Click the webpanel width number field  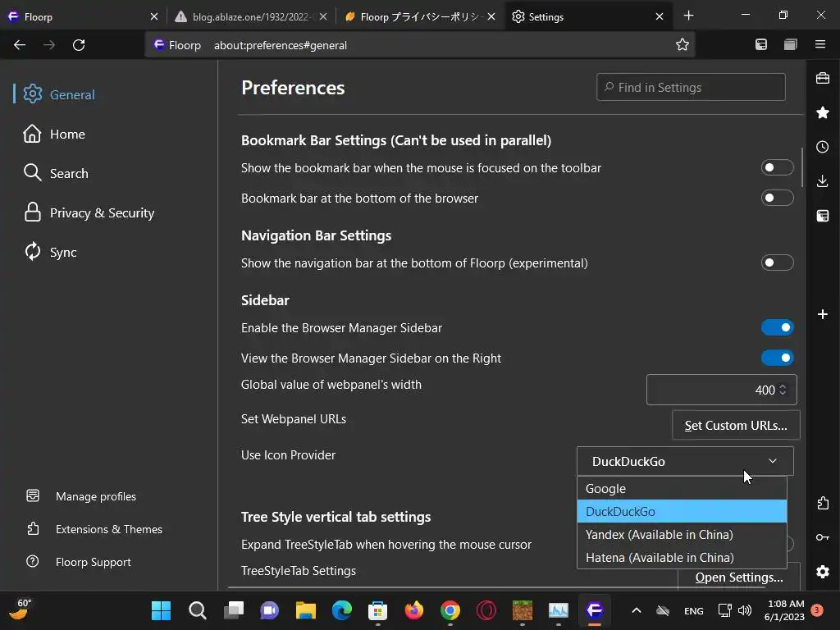click(722, 390)
